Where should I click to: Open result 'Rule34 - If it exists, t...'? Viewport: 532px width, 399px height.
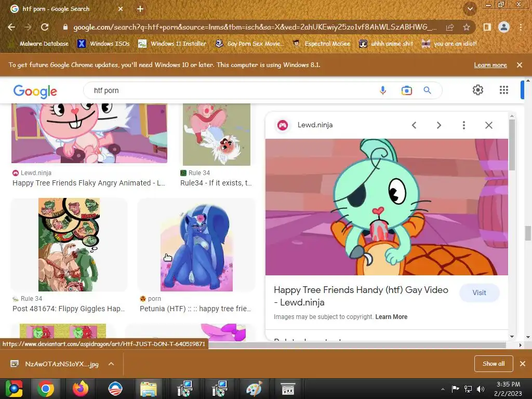tap(216, 183)
